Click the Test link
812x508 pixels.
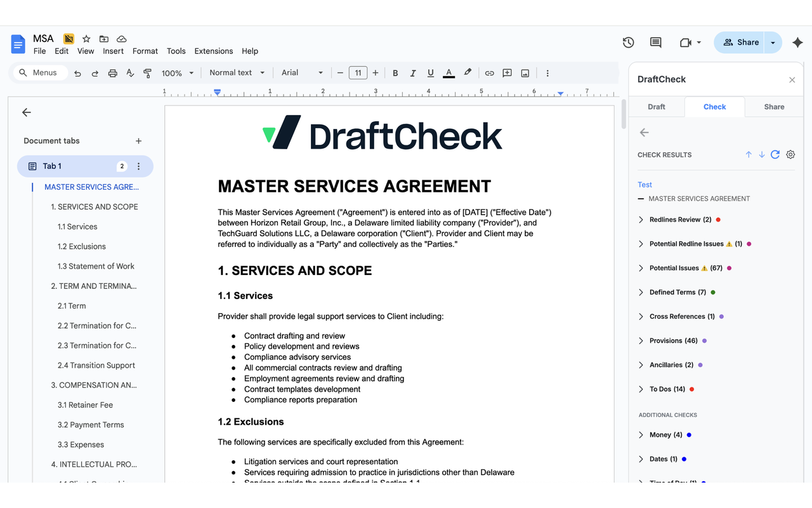point(645,185)
